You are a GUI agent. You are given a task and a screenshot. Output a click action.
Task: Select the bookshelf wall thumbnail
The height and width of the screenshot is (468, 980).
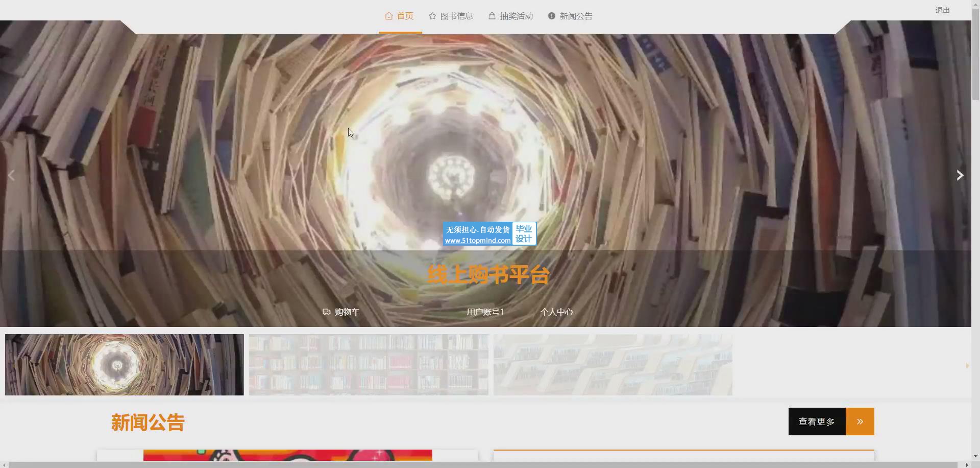tap(369, 365)
